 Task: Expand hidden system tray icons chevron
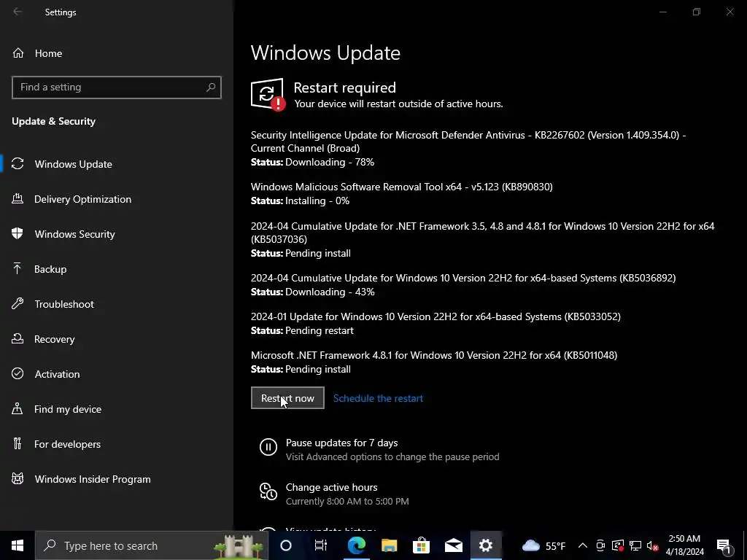[x=583, y=545]
